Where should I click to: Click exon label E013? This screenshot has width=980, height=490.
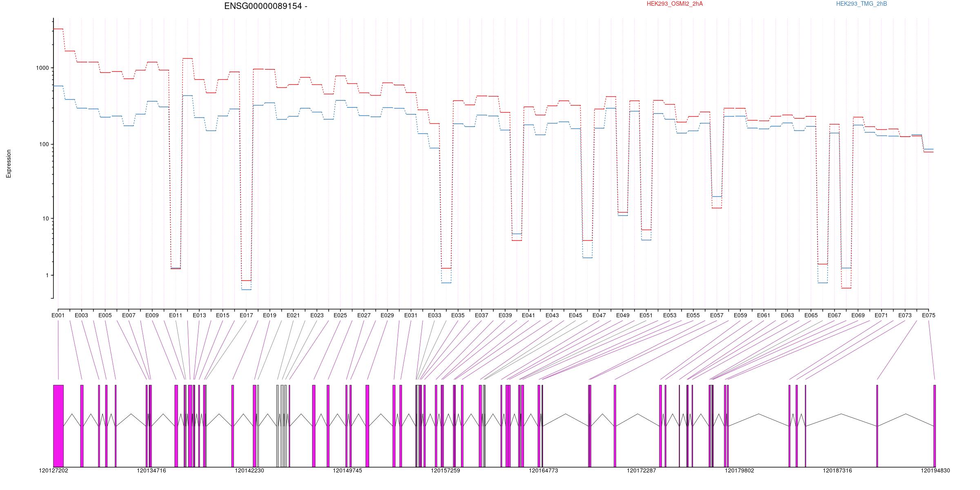coord(199,315)
